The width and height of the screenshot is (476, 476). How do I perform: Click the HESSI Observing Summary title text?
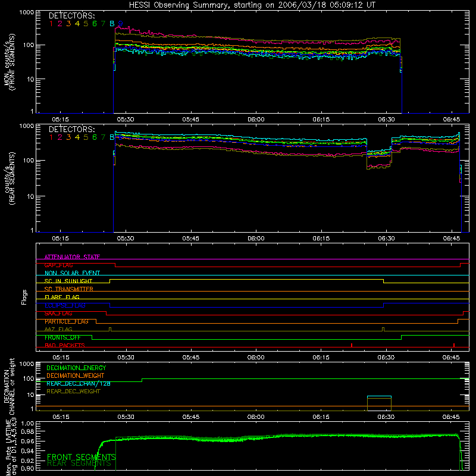pyautogui.click(x=252, y=5)
